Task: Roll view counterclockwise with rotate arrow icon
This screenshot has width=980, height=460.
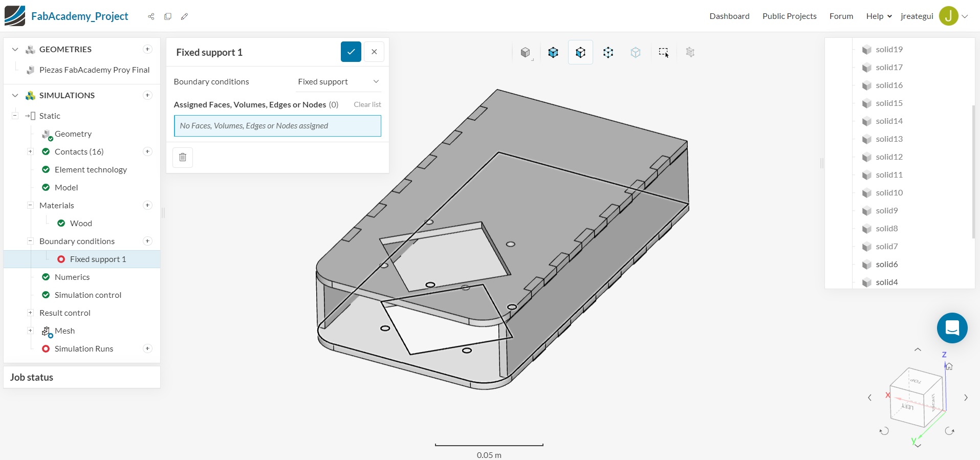Action: 884,431
